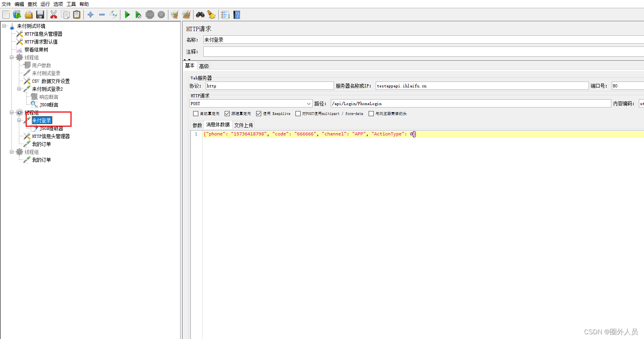Click the 协议 field containing http
Screen dimensions: 644x339
tap(270, 86)
